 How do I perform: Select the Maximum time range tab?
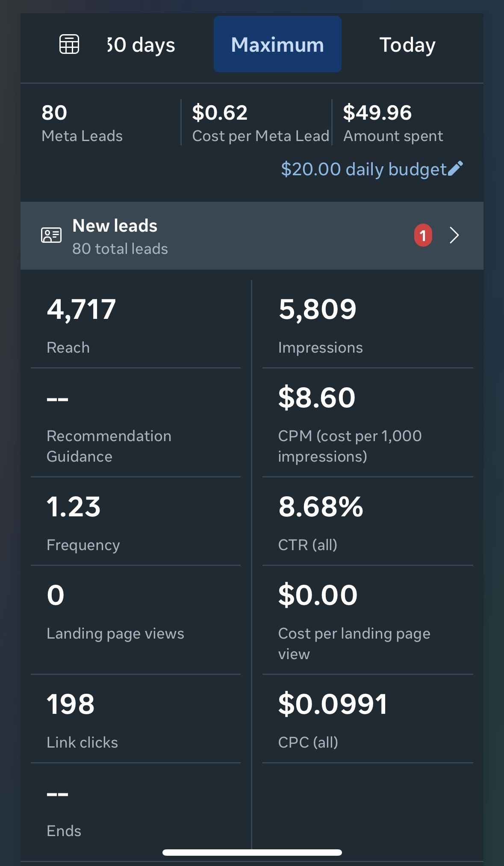point(277,44)
